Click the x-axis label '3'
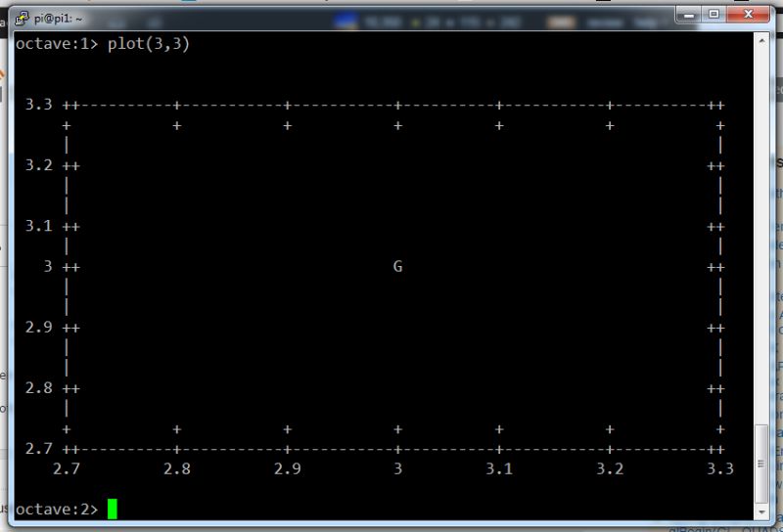This screenshot has height=532, width=783. tap(398, 469)
